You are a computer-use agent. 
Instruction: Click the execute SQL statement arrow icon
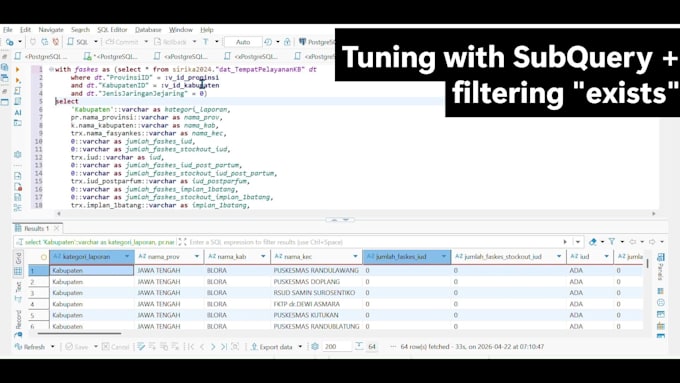(x=18, y=69)
